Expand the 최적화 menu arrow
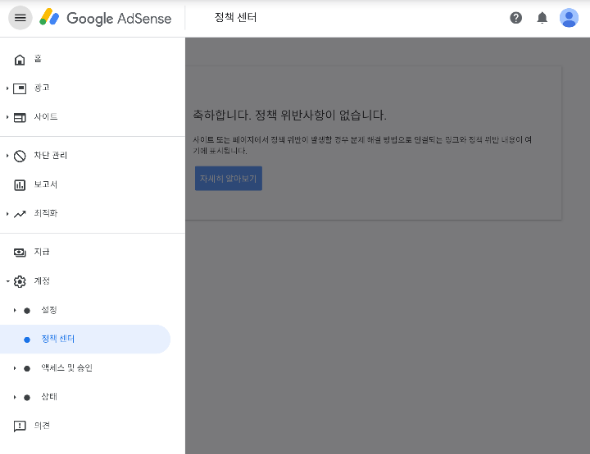The height and width of the screenshot is (454, 590). coord(7,214)
